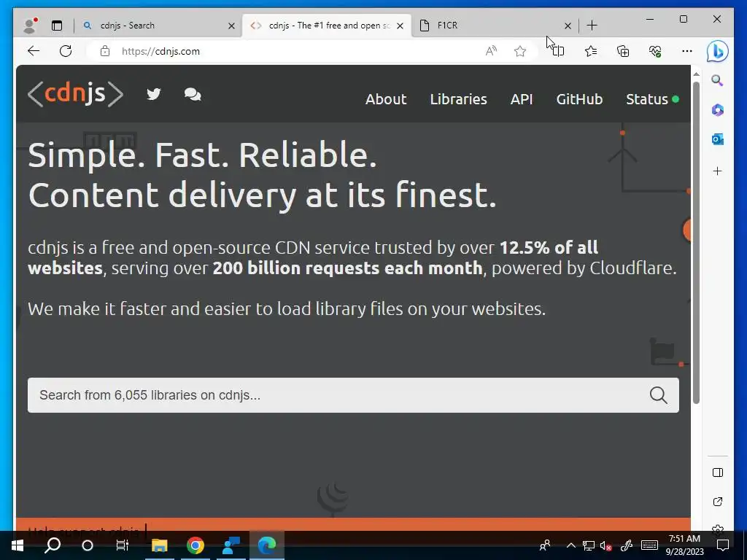This screenshot has width=747, height=560.
Task: Click the magnifier search button in searchbox
Action: pyautogui.click(x=659, y=395)
